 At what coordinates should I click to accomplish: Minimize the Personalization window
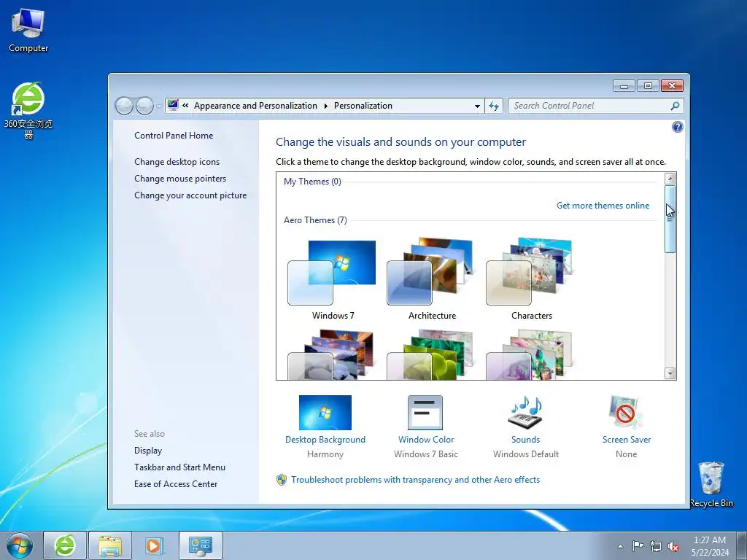click(x=624, y=86)
